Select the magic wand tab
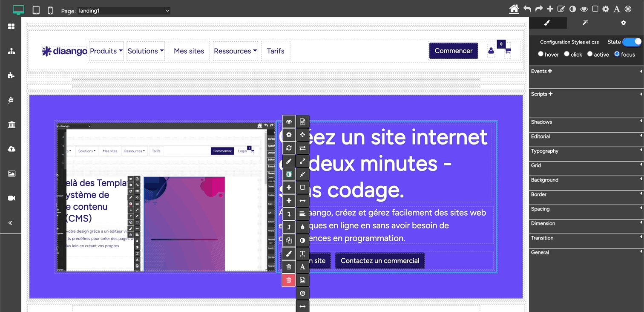 [585, 23]
